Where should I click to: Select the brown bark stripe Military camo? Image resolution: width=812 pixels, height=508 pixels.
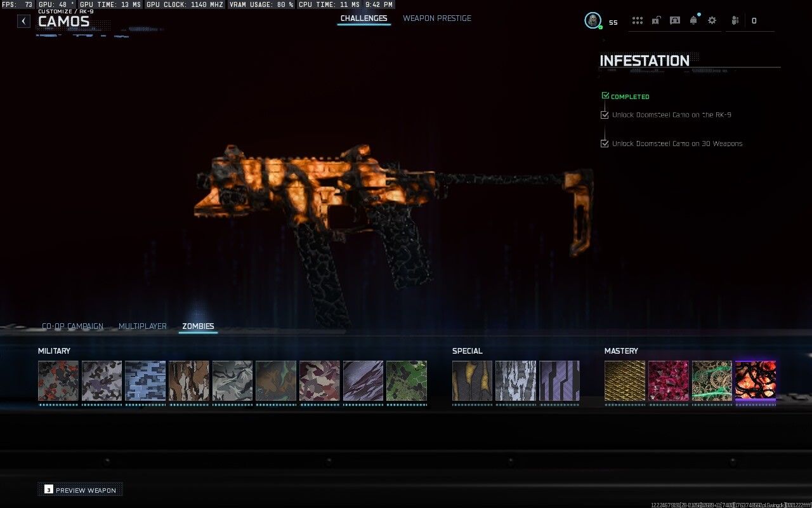[189, 381]
